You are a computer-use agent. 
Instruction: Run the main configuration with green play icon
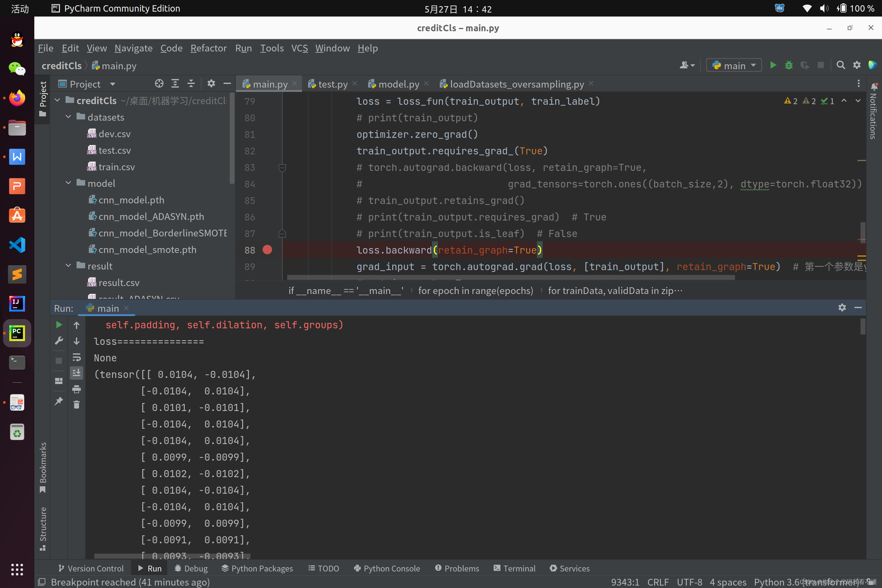(773, 65)
